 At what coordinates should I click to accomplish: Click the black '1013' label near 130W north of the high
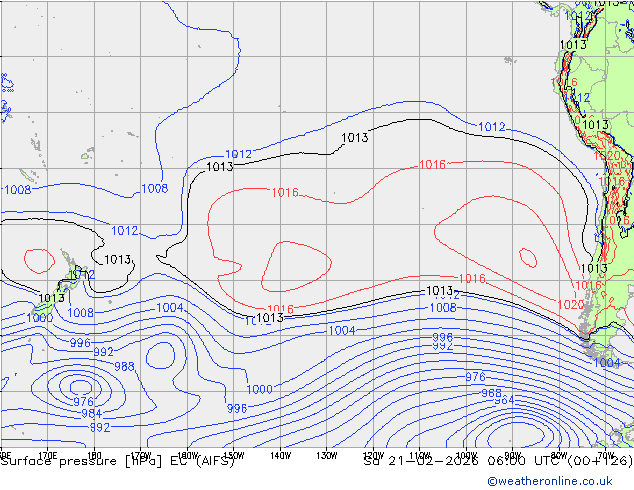point(355,138)
